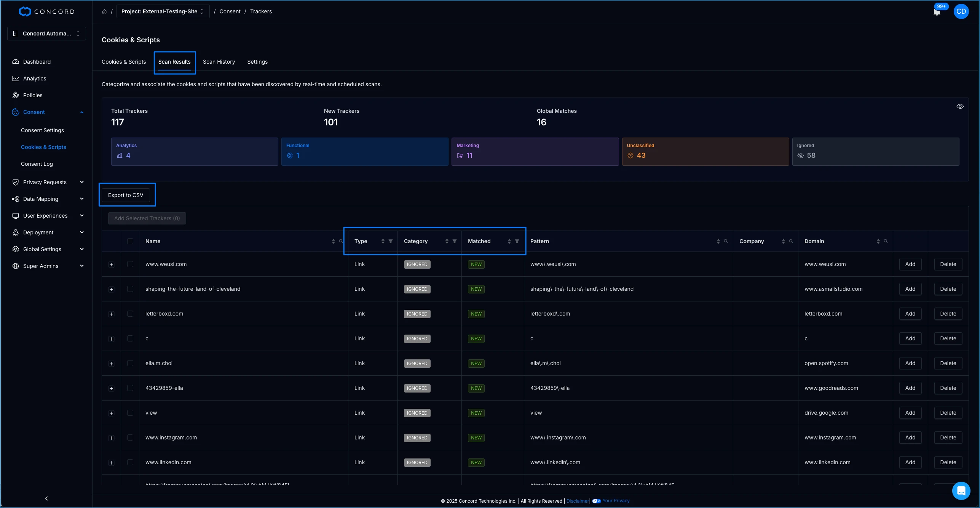Switch to the Scan History tab
Screen dimensions: 980x508
[219, 62]
